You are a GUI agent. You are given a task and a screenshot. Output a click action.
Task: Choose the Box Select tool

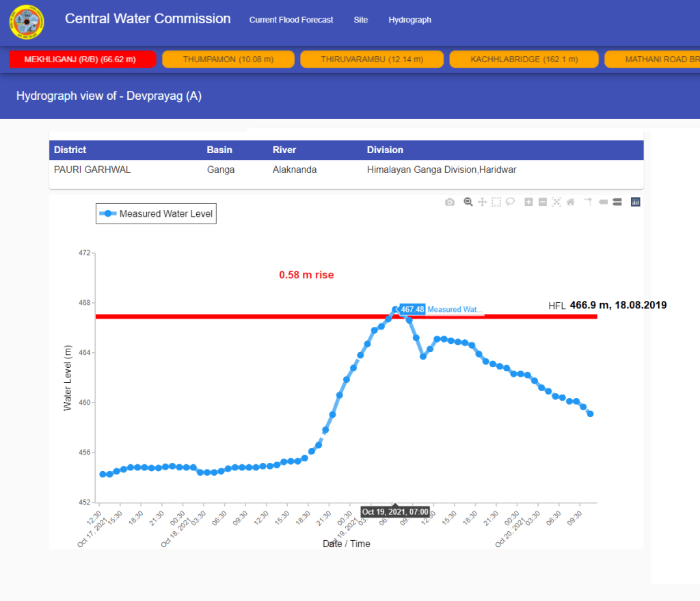[496, 202]
